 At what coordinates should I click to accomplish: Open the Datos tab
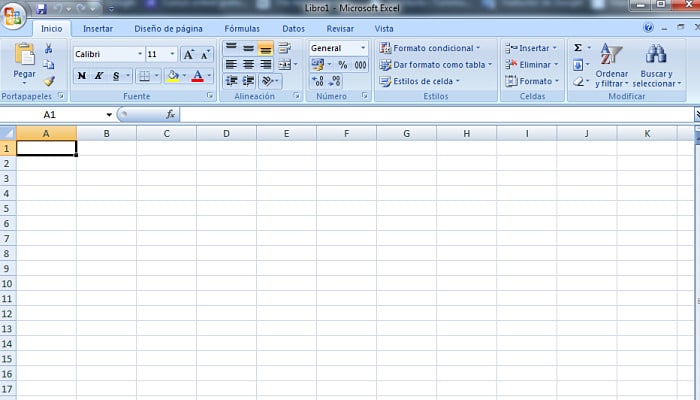click(293, 29)
